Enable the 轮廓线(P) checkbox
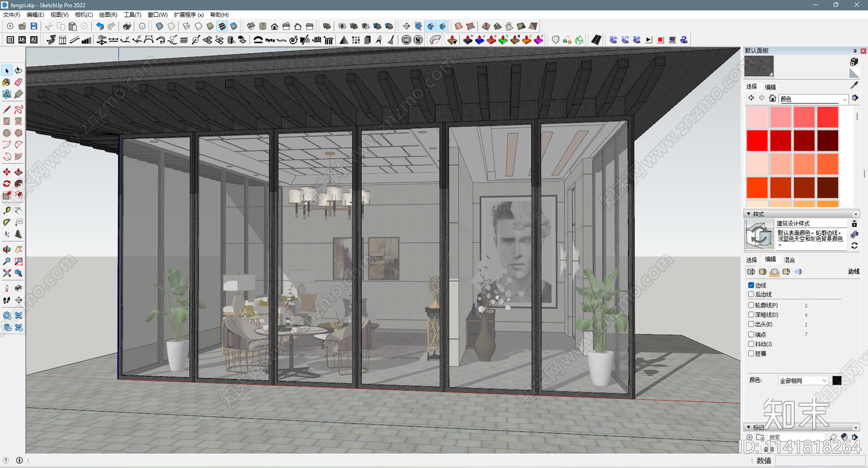 [751, 305]
